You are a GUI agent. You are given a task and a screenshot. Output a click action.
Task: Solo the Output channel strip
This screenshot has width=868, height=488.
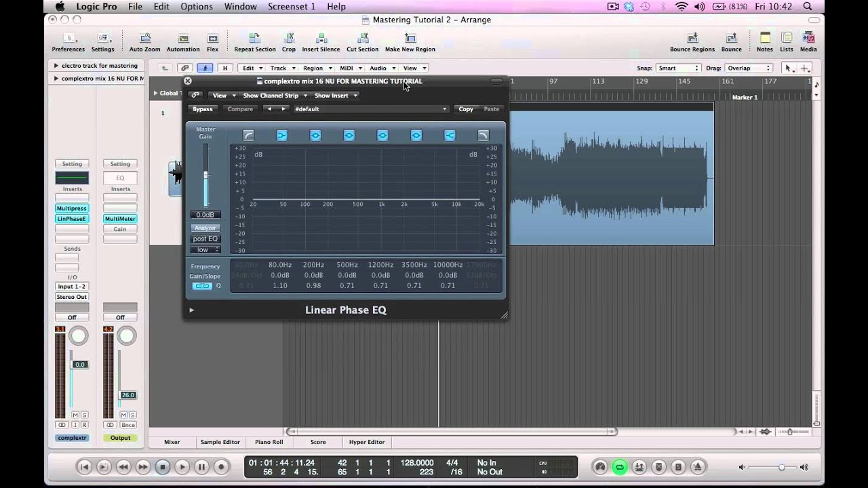(x=133, y=415)
